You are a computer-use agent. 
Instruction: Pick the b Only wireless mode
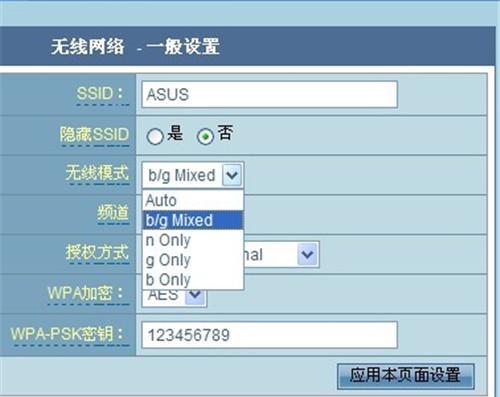pos(193,279)
